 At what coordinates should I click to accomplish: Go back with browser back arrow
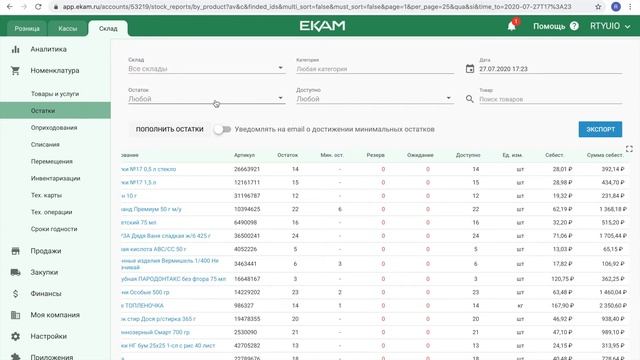click(x=9, y=7)
